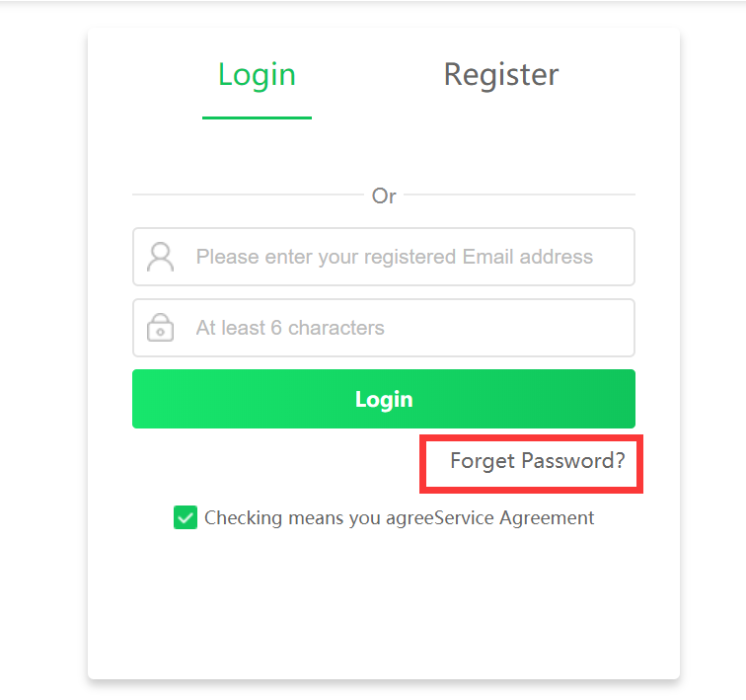This screenshot has height=700, width=746.
Task: Open the Forget Password? link
Action: (x=537, y=461)
